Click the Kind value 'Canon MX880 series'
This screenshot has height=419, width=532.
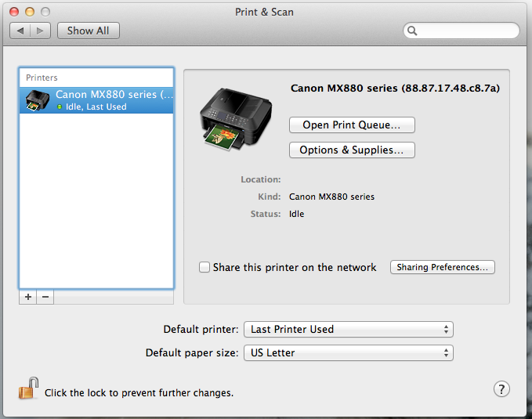pyautogui.click(x=331, y=197)
